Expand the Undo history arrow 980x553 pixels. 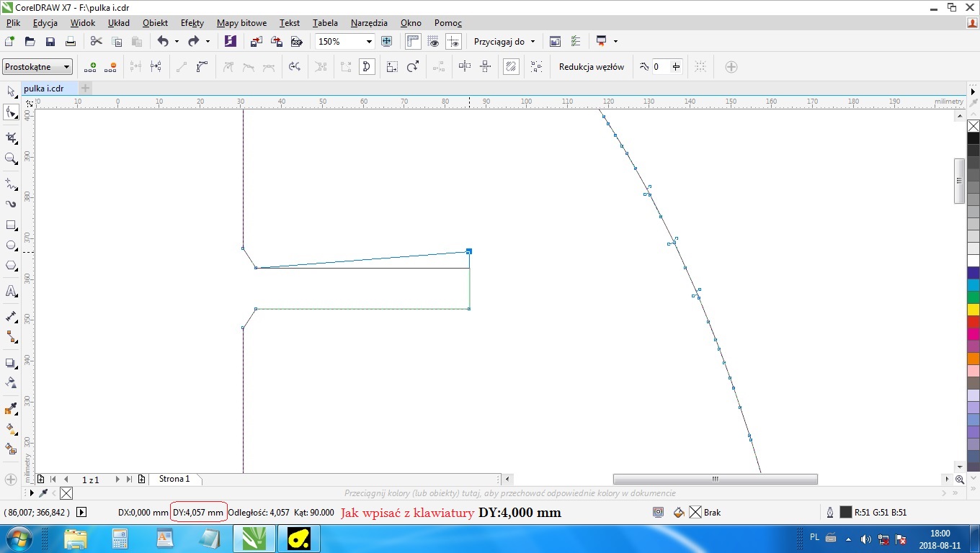177,42
